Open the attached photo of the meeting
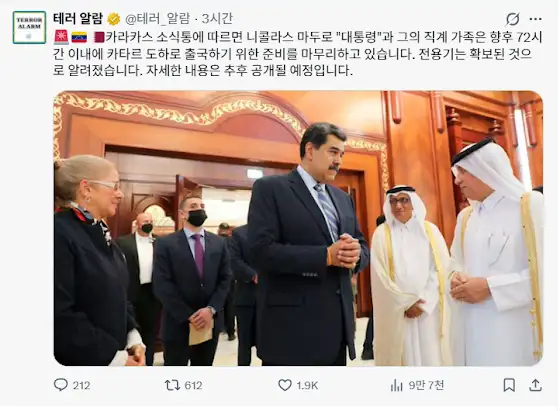The image size is (560, 411). (298, 228)
